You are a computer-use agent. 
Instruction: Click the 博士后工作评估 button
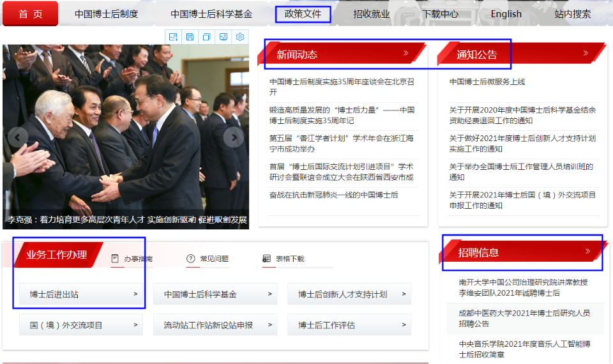(349, 325)
